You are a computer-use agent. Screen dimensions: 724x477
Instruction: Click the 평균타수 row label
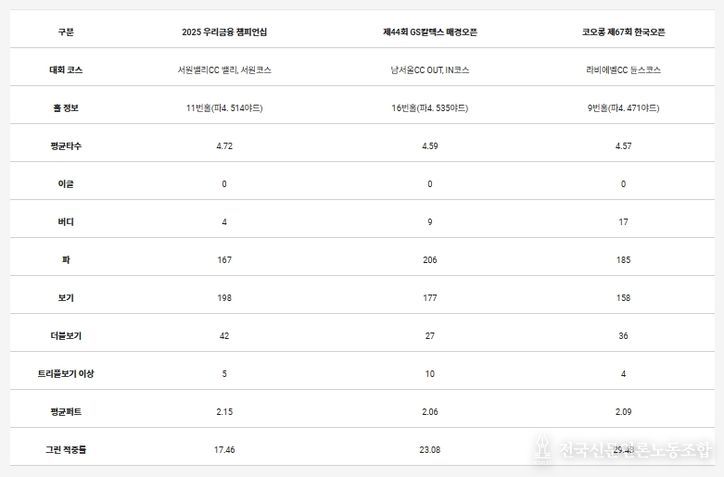(66, 145)
